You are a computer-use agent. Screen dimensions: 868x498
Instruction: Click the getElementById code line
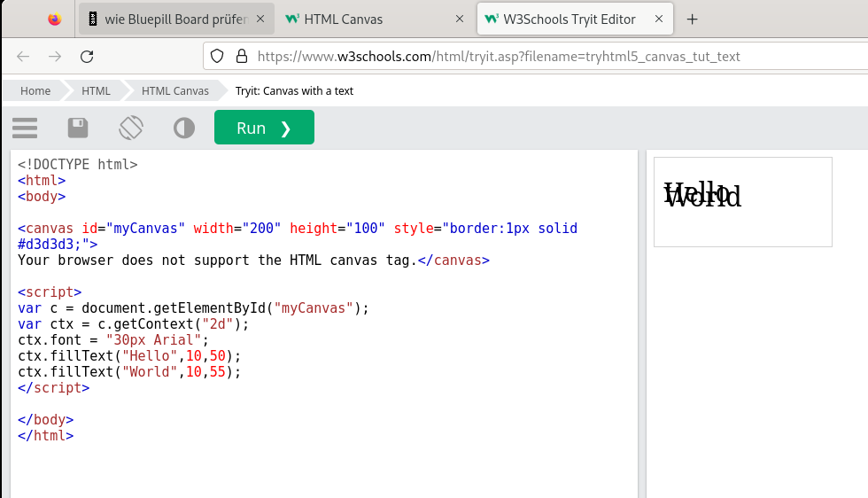click(193, 308)
